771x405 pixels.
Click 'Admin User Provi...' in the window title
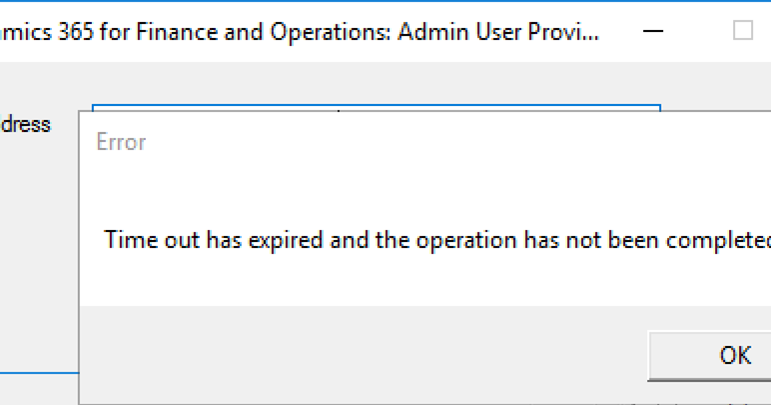tap(499, 32)
